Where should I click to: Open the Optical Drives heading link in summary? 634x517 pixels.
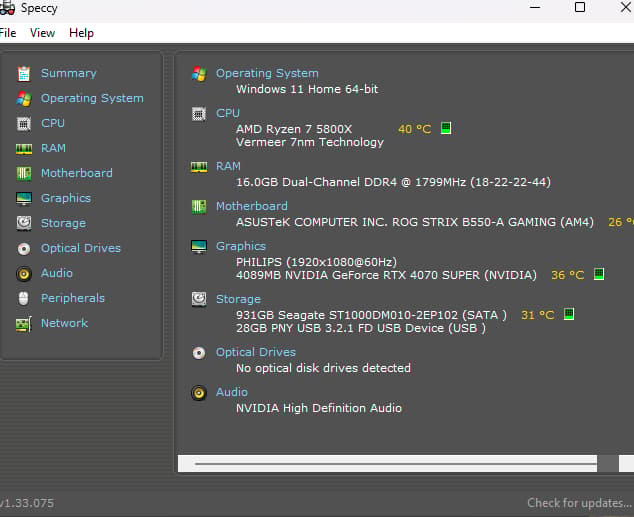click(256, 352)
